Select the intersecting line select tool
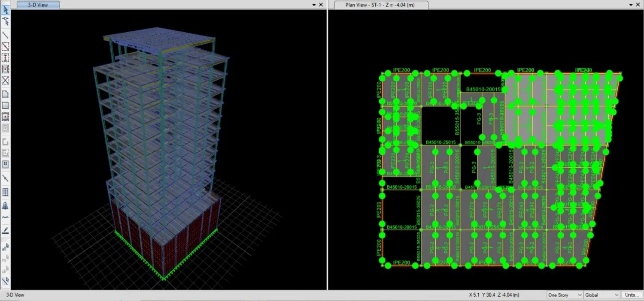This screenshot has height=301, width=644. pyautogui.click(x=5, y=281)
